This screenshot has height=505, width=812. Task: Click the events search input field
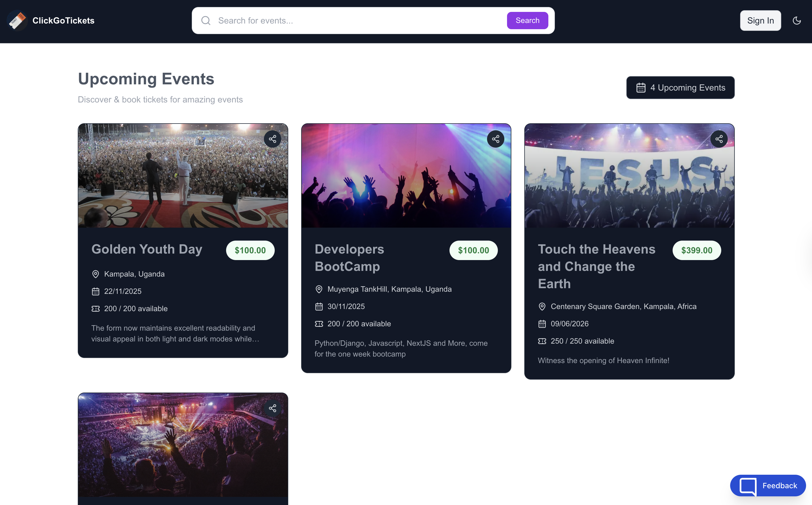[334, 20]
